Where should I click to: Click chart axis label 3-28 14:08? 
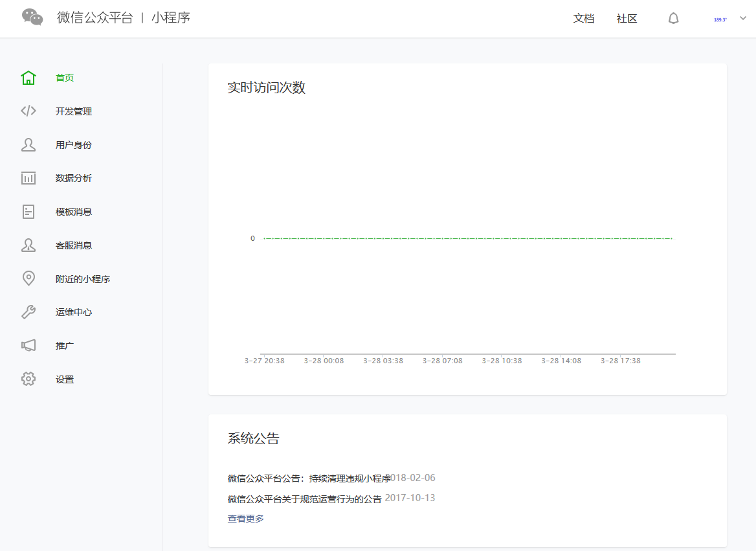561,361
